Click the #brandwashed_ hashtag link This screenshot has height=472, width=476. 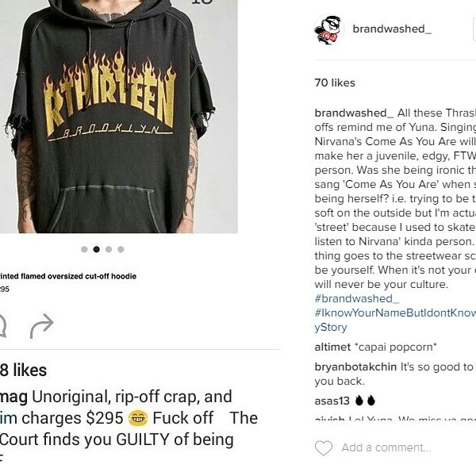[357, 298]
